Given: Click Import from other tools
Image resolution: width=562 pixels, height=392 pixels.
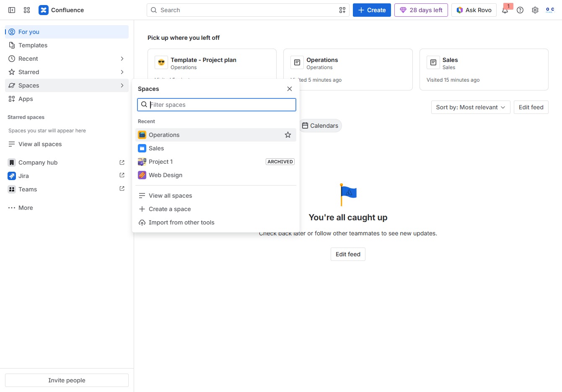Looking at the screenshot, I should (x=216, y=222).
